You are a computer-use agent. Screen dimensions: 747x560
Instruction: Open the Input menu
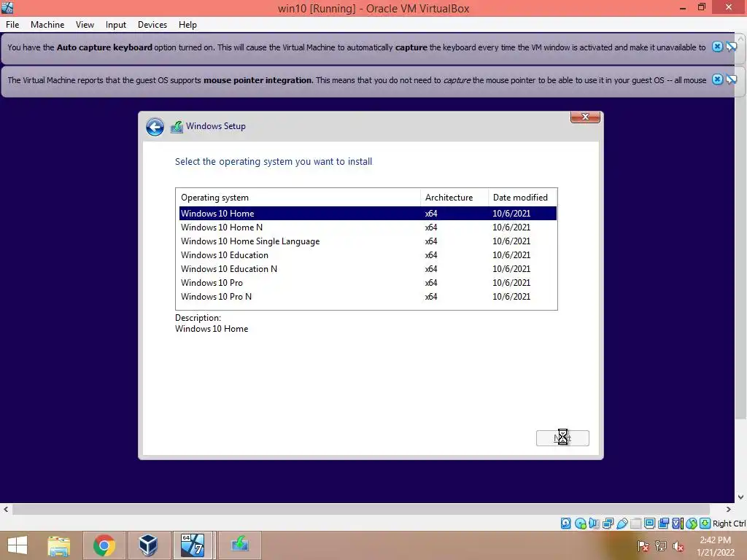coord(116,25)
